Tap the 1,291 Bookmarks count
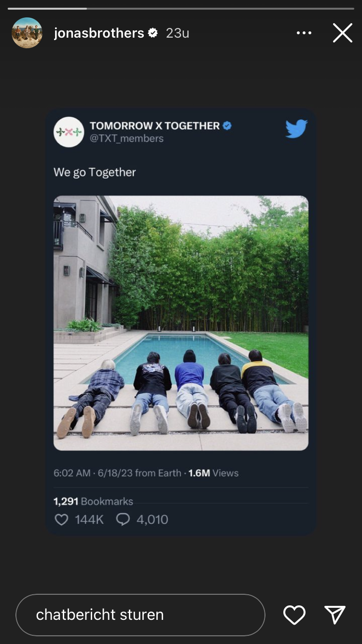The height and width of the screenshot is (644, 362). coord(93,501)
